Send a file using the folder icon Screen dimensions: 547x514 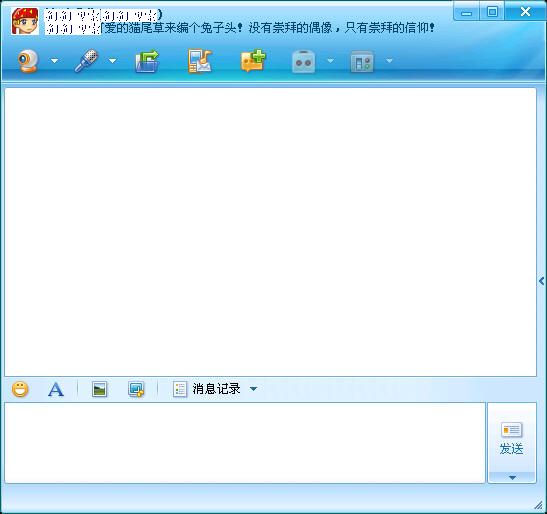[147, 61]
